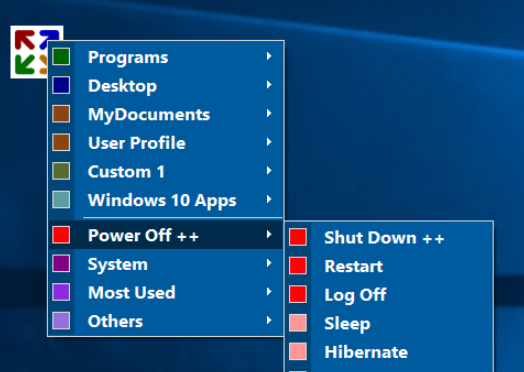Choose Log Off in the submenu

point(389,294)
